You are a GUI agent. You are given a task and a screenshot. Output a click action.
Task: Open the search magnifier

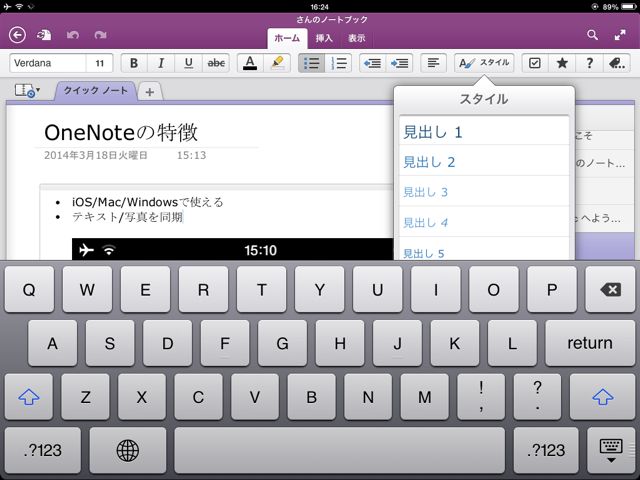tap(592, 35)
